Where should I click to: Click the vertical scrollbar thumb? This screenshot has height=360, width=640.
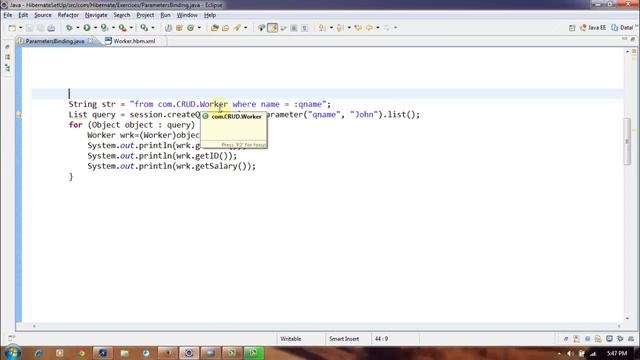627,141
